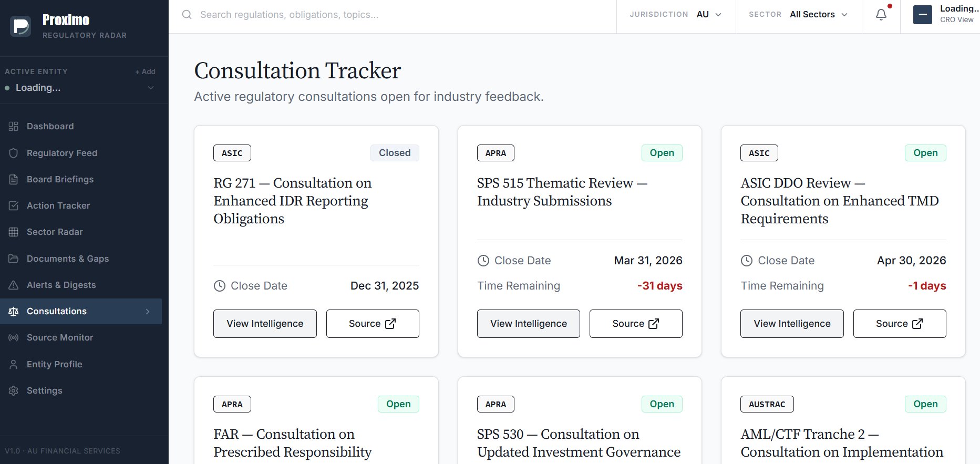Click Open badge on FAR consultation card
The image size is (980, 464).
tap(398, 404)
